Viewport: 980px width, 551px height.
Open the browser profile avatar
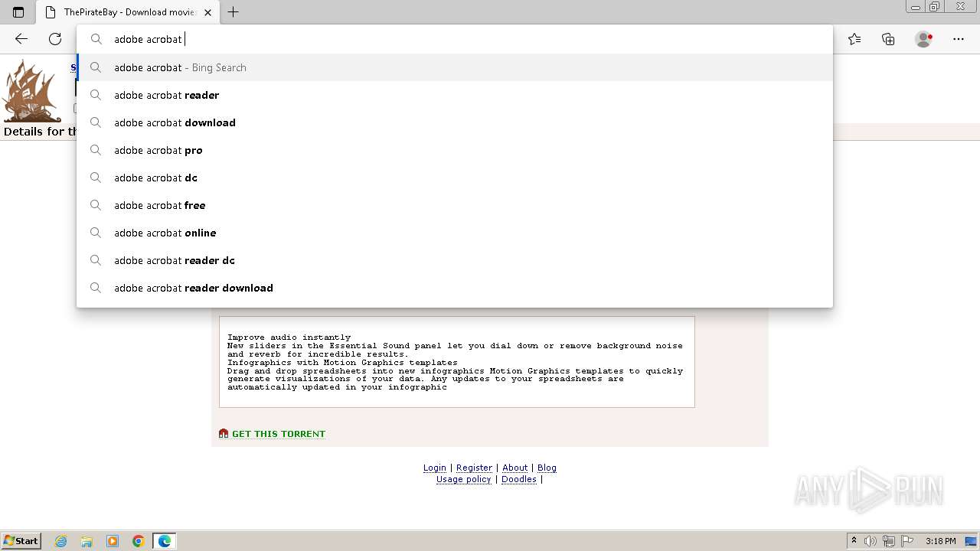pyautogui.click(x=924, y=39)
